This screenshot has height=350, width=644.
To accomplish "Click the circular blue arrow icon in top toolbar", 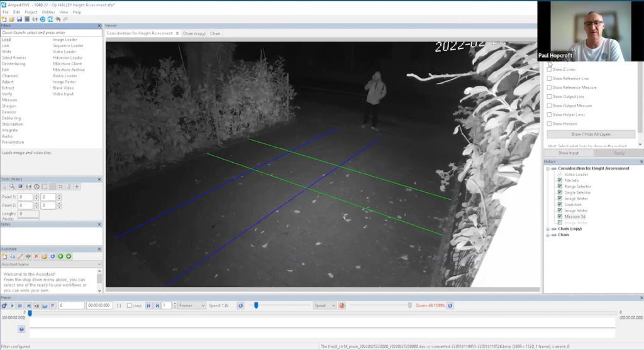I will pyautogui.click(x=43, y=19).
